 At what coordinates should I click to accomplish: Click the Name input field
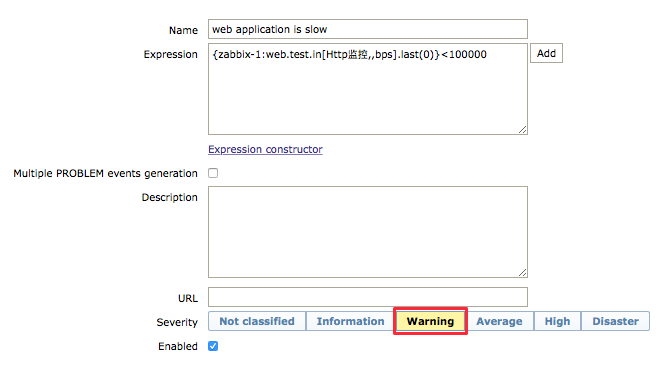click(368, 29)
